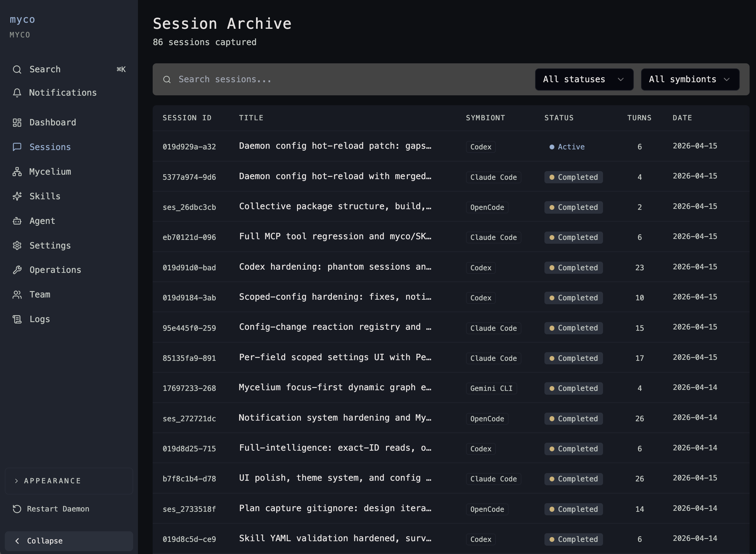Click the Team people icon

tap(17, 295)
